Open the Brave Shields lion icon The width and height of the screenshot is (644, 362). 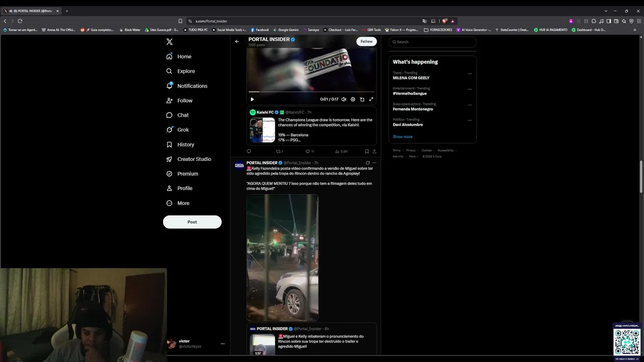(x=444, y=21)
